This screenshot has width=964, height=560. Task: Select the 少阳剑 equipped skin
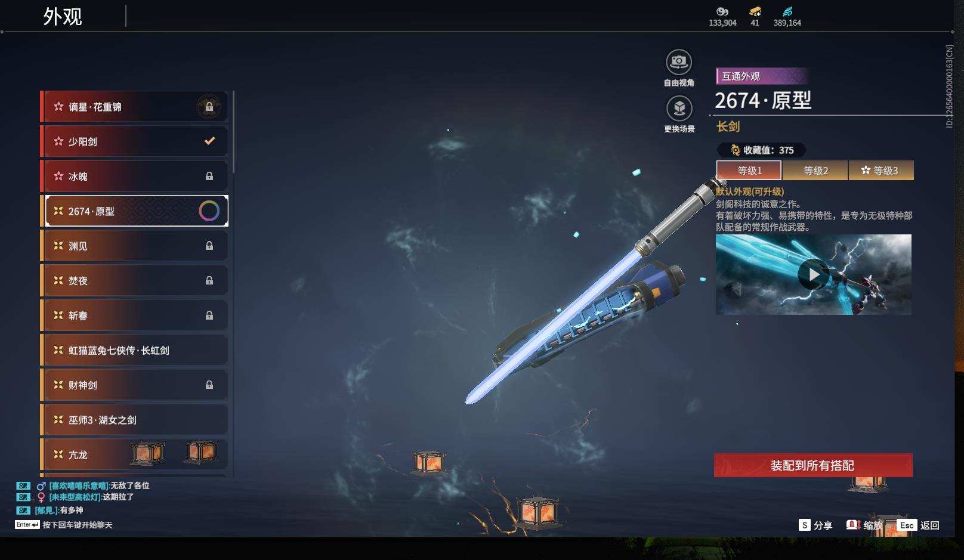(x=134, y=141)
